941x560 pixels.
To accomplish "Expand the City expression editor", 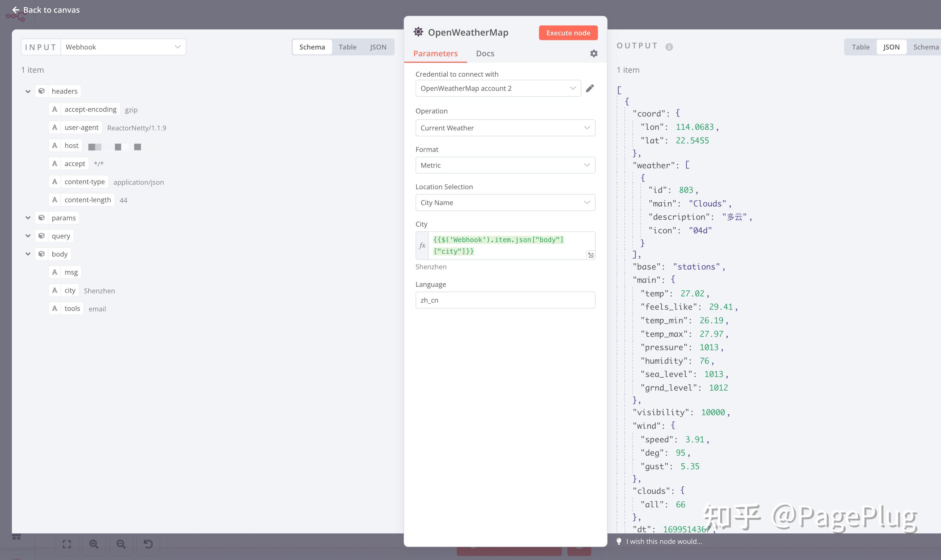I will [591, 255].
